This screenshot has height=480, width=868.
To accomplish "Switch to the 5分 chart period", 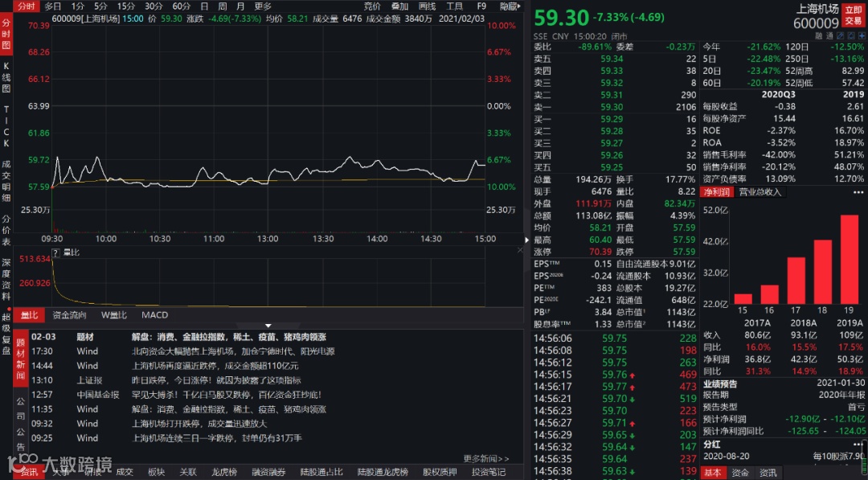I will pyautogui.click(x=100, y=6).
